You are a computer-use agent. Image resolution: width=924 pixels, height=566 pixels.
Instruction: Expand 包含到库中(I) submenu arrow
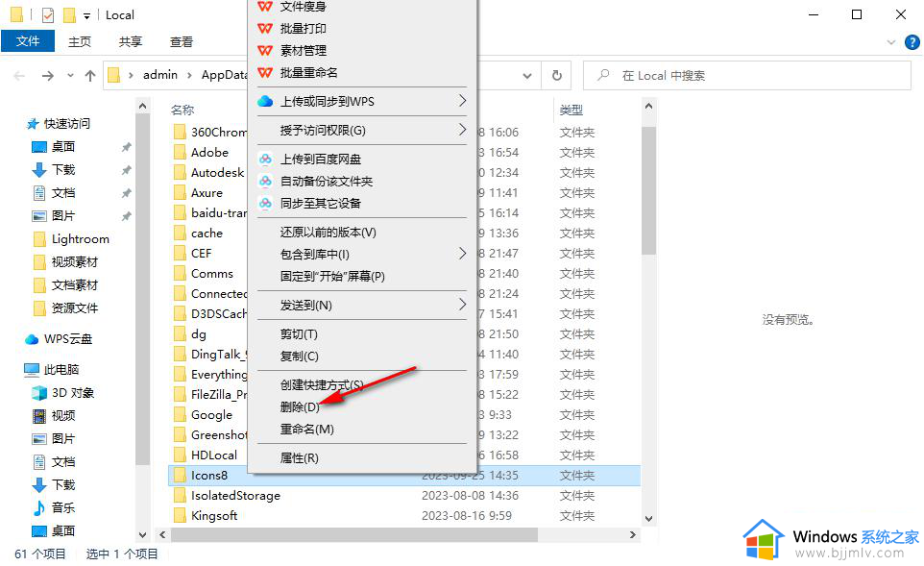(463, 254)
